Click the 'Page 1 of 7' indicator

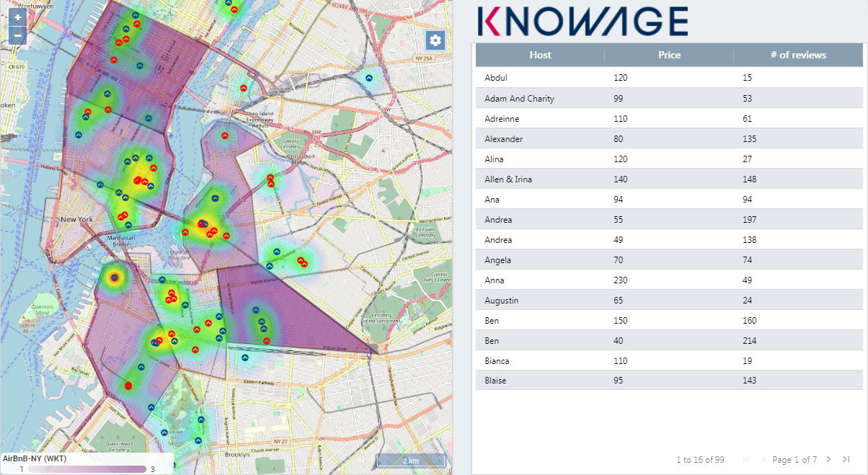pos(794,459)
